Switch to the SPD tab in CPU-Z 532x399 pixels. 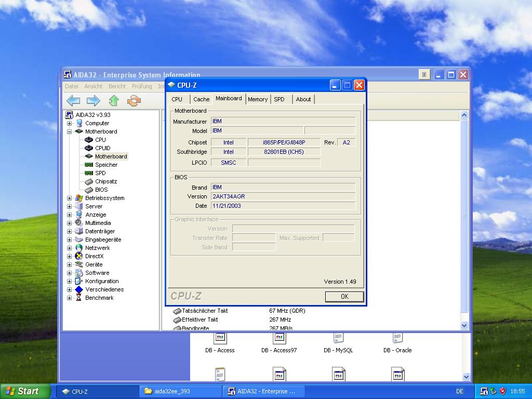pyautogui.click(x=280, y=99)
